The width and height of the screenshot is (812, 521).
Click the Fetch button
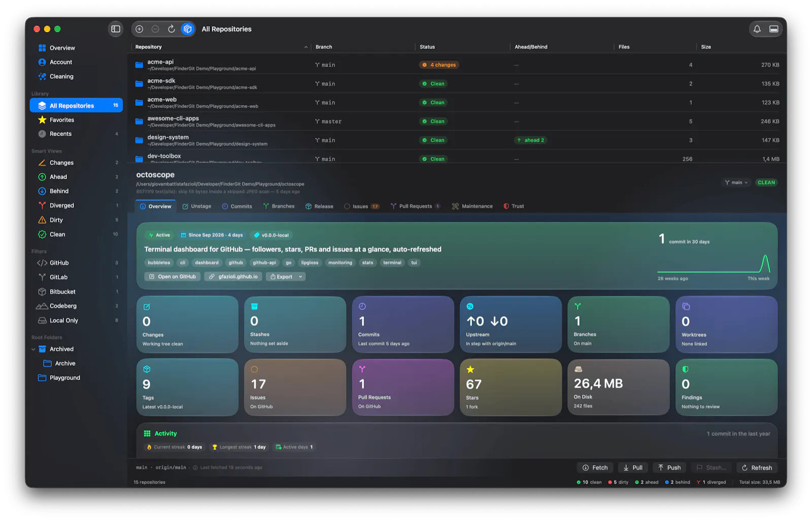tap(595, 468)
